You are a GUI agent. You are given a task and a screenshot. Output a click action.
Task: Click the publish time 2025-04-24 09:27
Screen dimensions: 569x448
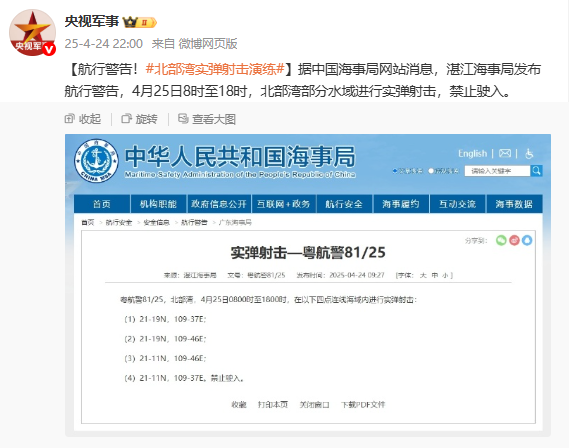(357, 275)
